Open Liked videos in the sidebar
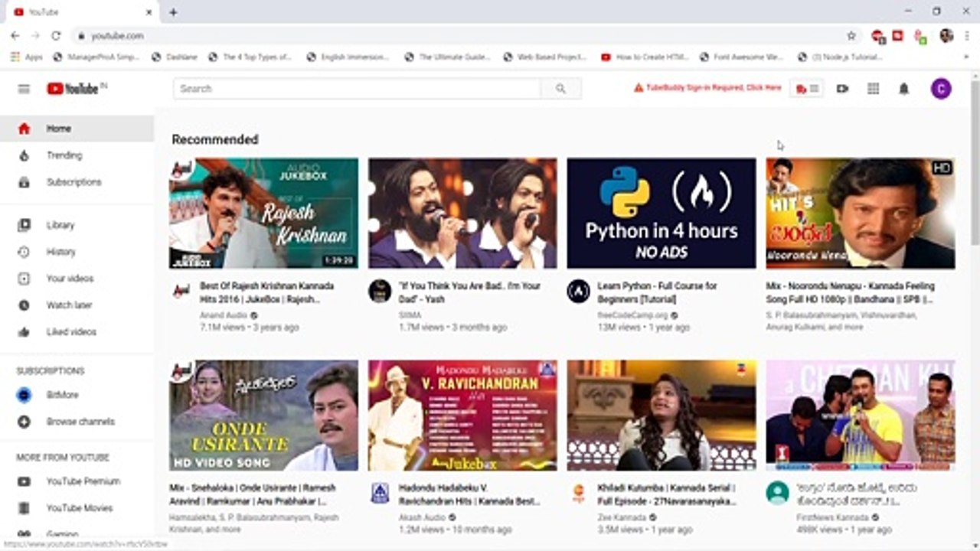The image size is (980, 551). coord(77,332)
